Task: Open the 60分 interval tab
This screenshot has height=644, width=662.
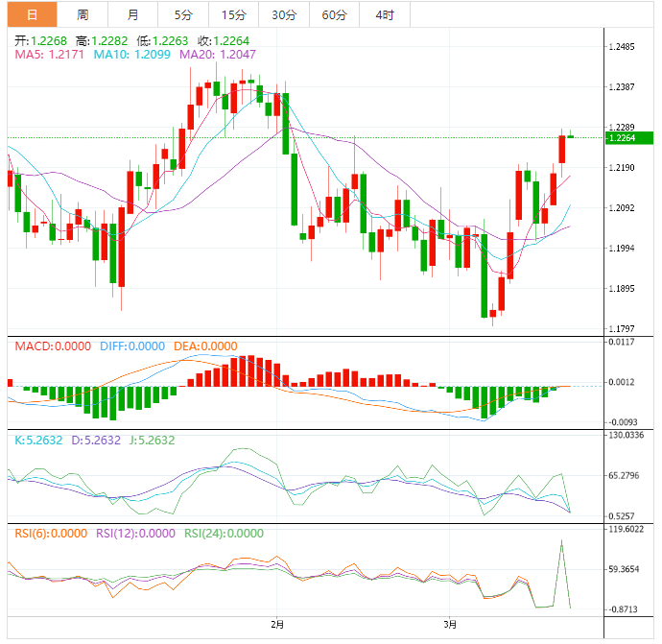Action: 334,14
